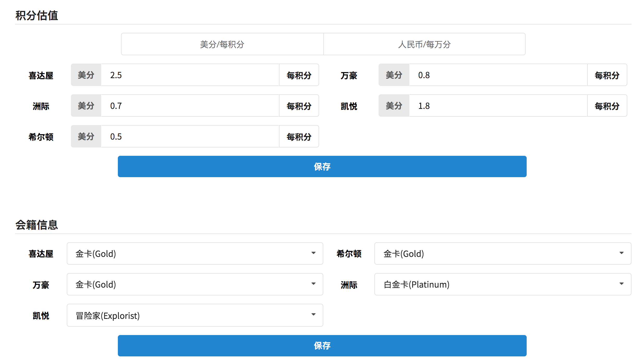Image resolution: width=644 pixels, height=359 pixels.
Task: Click the 凯悦 label in 会籍信息 section
Action: click(x=41, y=316)
